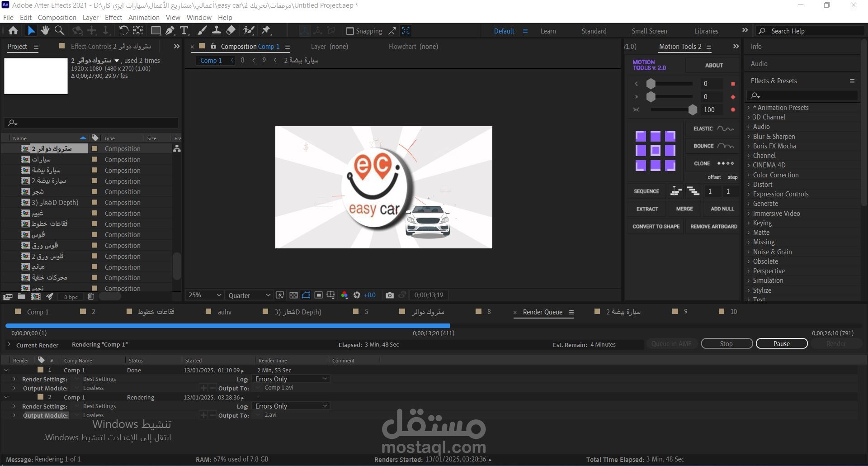Select the Eraser tool
The width and height of the screenshot is (868, 466).
click(231, 31)
